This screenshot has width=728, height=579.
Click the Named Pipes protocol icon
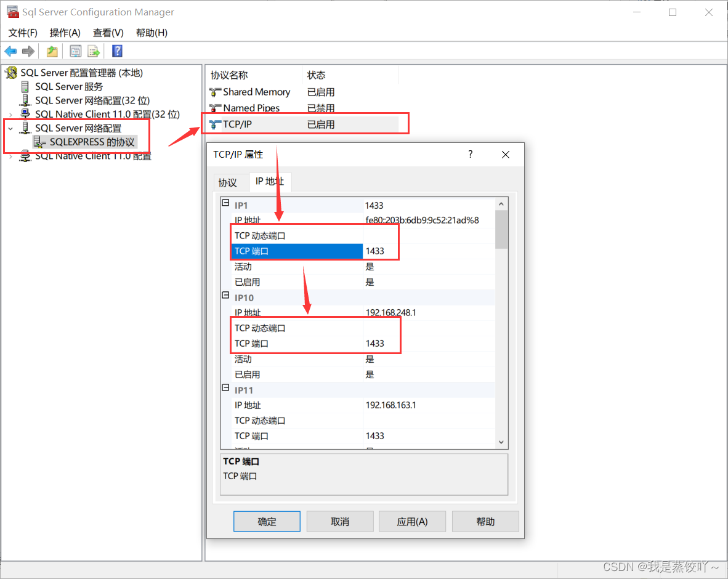click(215, 108)
